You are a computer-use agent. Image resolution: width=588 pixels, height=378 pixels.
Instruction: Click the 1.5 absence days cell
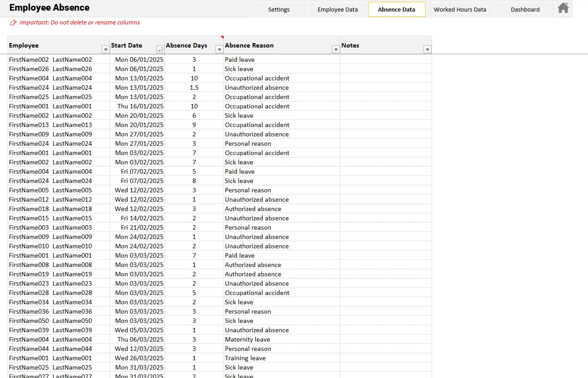[x=194, y=88]
